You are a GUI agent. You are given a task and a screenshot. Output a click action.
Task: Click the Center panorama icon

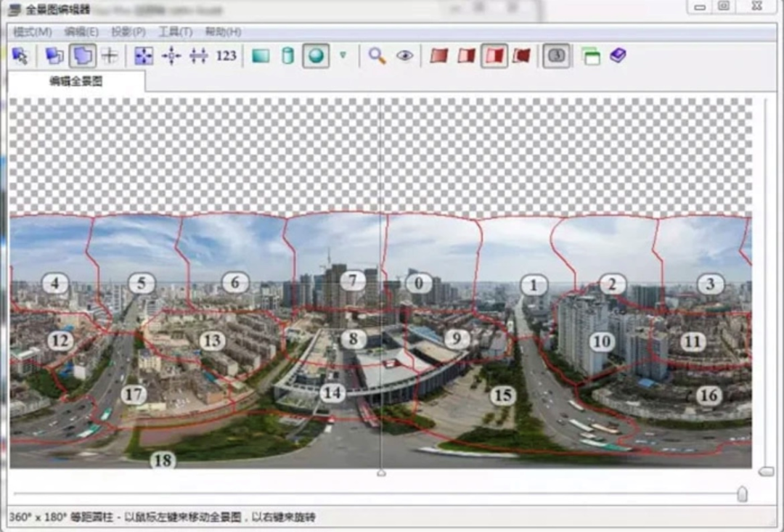(x=171, y=55)
